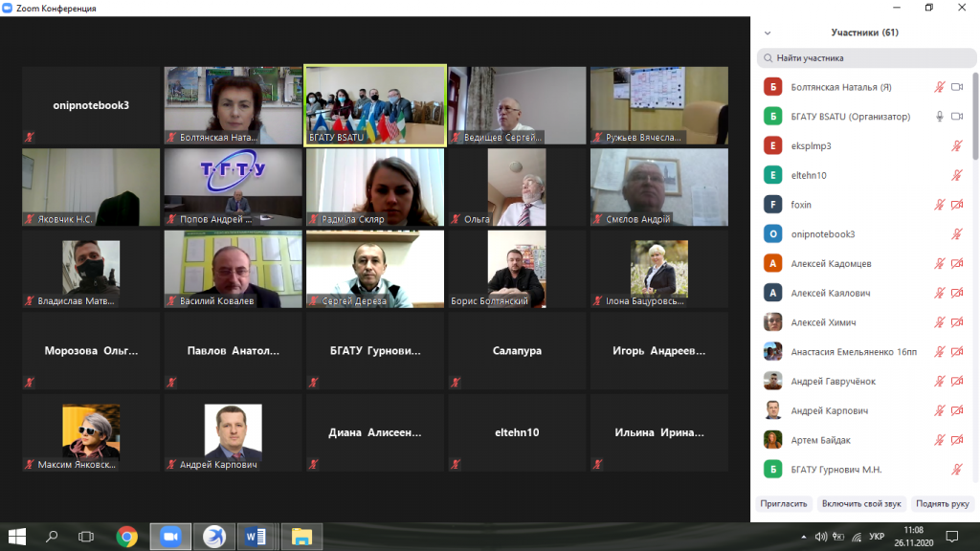Image resolution: width=980 pixels, height=551 pixels.
Task: Click Болтянская Наталья's camera icon in list
Action: click(957, 87)
